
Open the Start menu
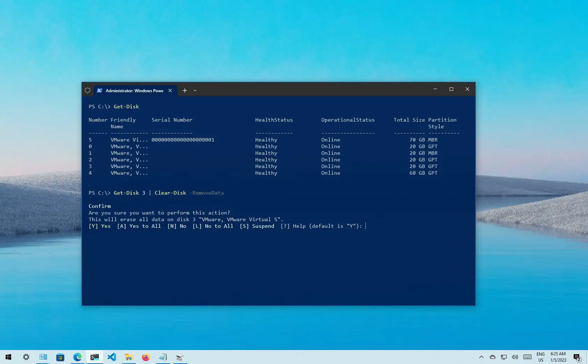pos(8,357)
